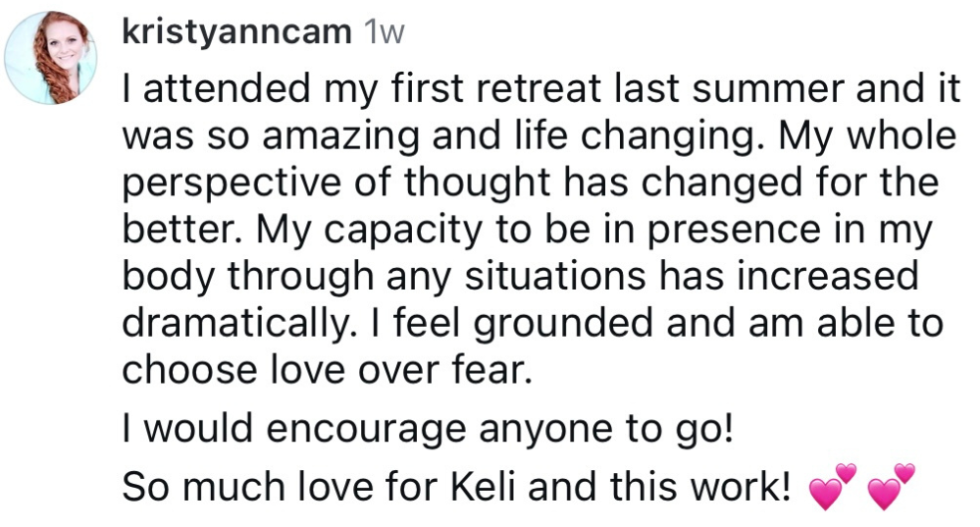Click the 1w comment timestamp

pos(384,32)
